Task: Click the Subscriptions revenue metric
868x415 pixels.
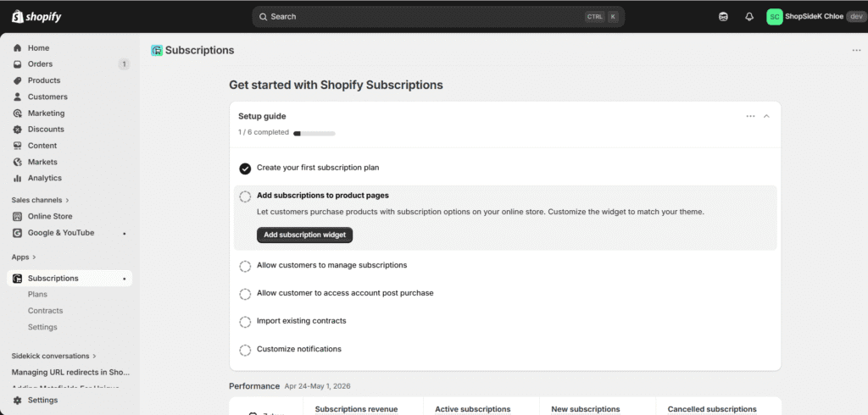Action: (x=357, y=409)
